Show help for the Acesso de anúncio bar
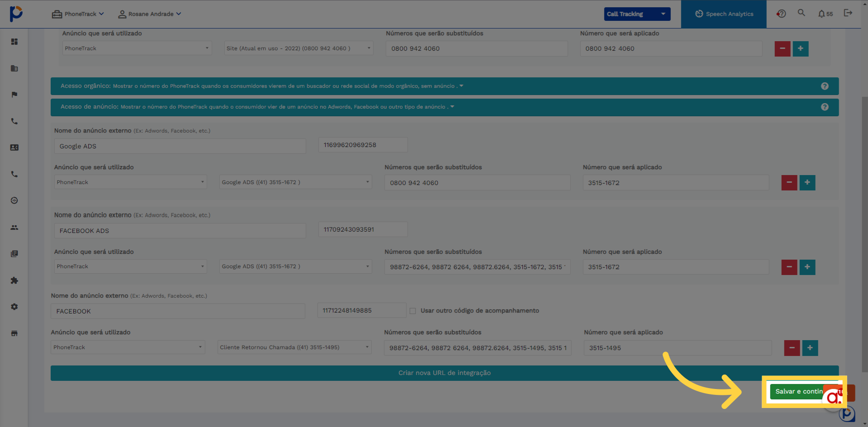Viewport: 868px width, 427px height. point(825,107)
